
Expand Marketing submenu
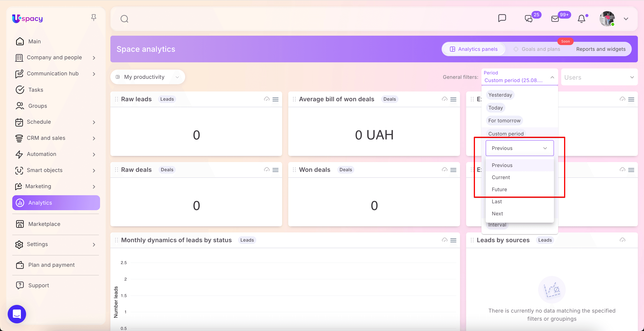click(94, 187)
